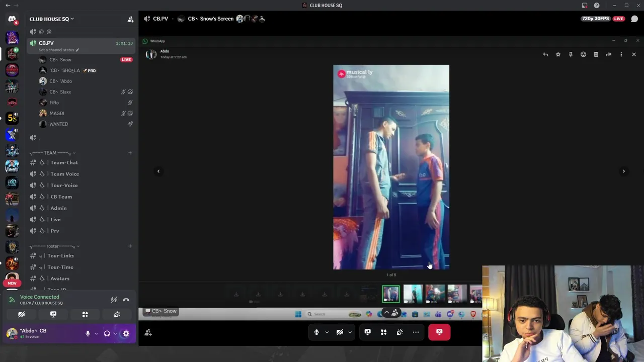Click the Windows Start button in streamed taskbar
644x362 pixels.
click(298, 314)
